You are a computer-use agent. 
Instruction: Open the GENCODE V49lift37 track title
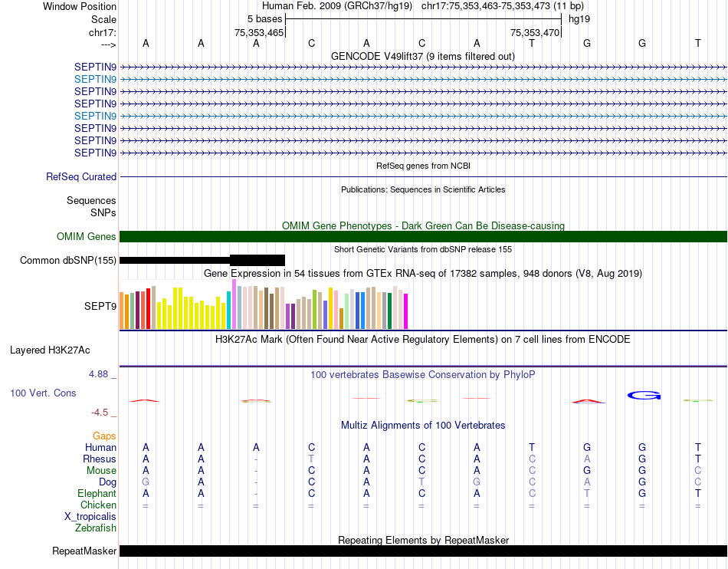422,56
